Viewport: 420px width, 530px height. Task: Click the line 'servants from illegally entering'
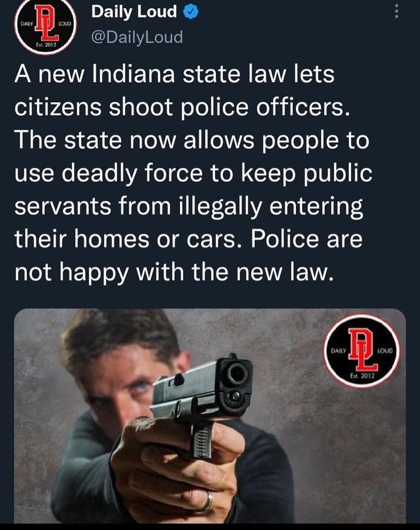[189, 207]
